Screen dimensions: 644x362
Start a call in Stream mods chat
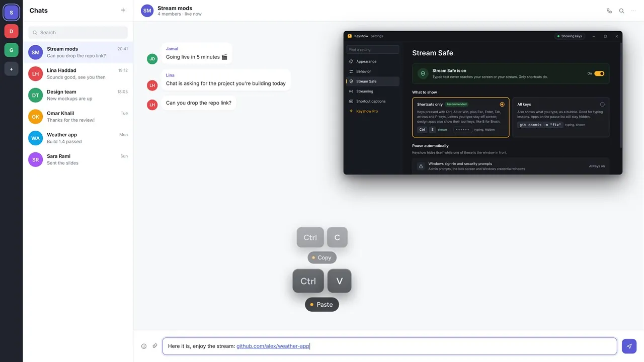pos(609,11)
